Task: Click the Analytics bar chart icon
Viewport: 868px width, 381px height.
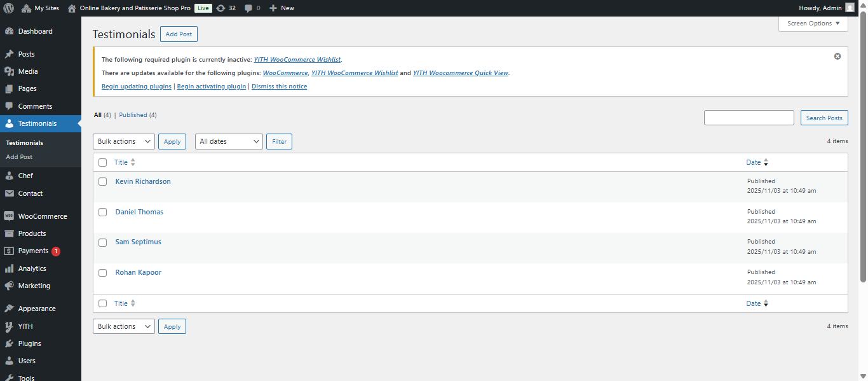Action: coord(9,268)
